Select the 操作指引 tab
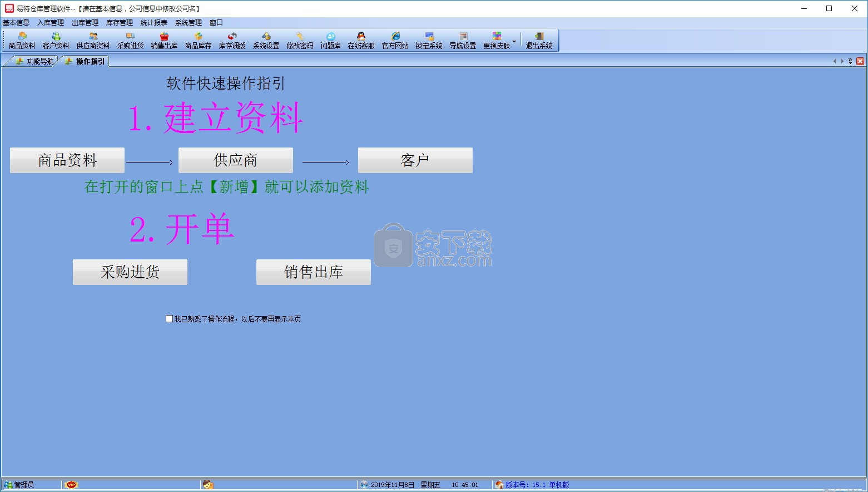Viewport: 868px width, 492px height. click(x=85, y=61)
